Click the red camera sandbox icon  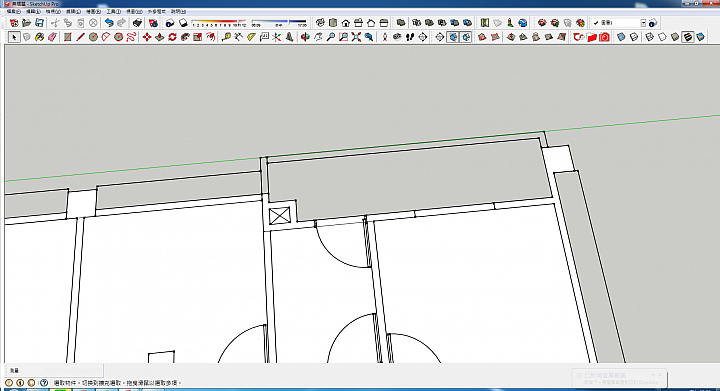(604, 37)
